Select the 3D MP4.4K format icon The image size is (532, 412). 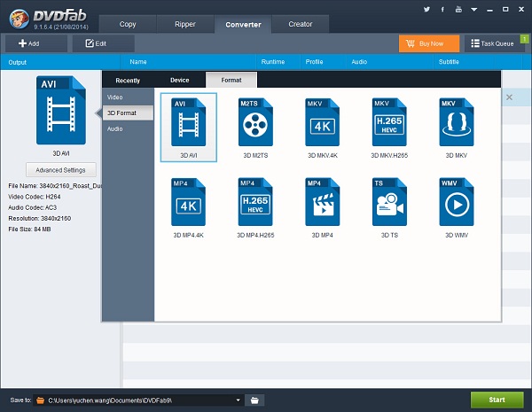pos(188,202)
